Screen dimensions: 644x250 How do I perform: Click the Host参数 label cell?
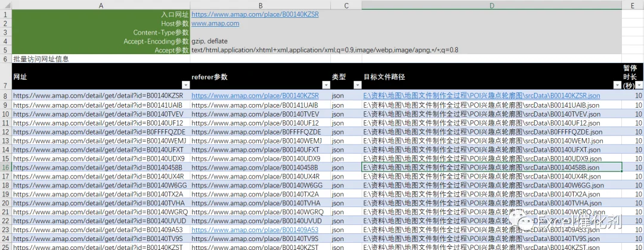[101, 23]
